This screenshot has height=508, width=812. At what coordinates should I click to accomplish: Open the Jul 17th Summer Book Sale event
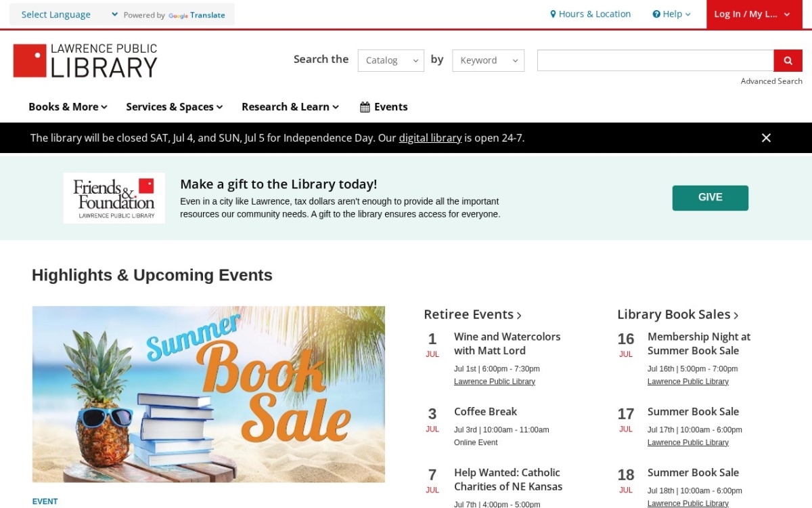[693, 412]
